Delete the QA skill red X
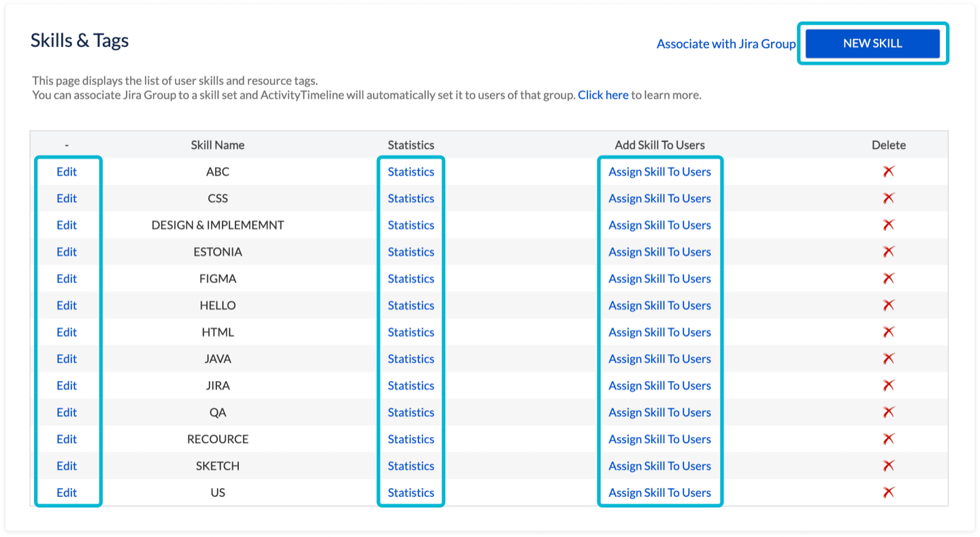This screenshot has width=980, height=537. (888, 412)
